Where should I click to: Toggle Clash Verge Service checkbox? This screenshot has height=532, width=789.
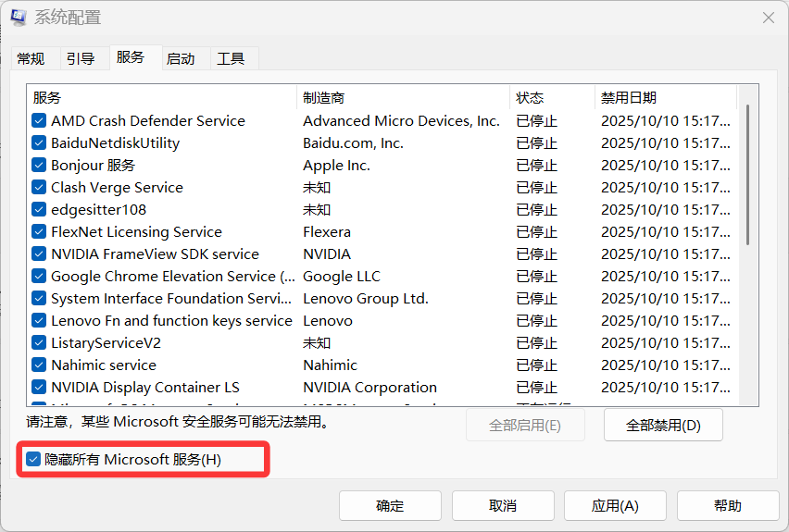39,187
